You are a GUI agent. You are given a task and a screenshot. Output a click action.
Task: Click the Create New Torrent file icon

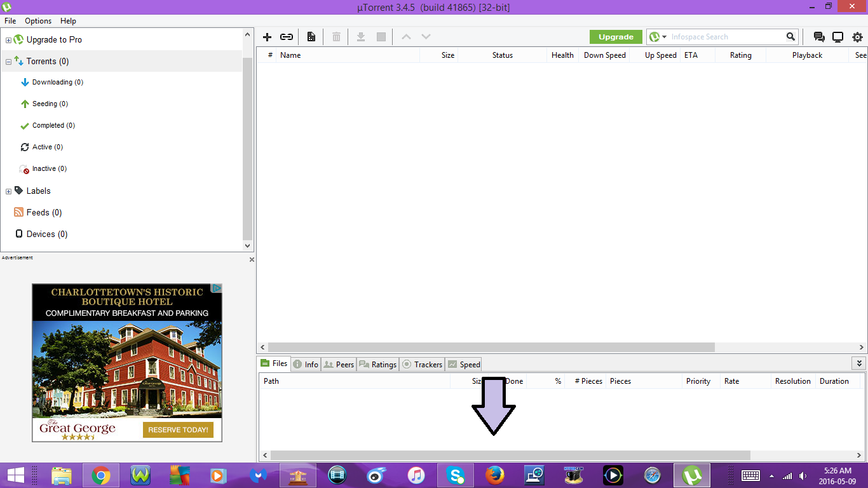click(x=311, y=37)
